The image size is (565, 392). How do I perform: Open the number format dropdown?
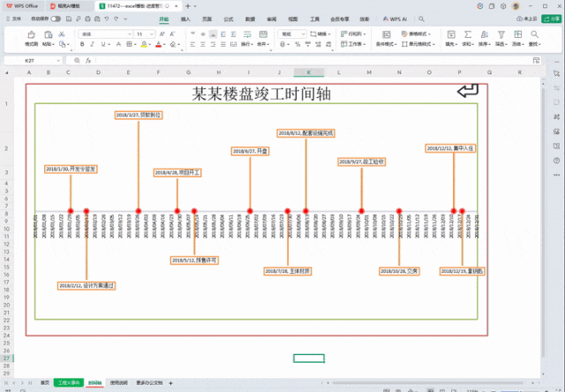click(304, 34)
